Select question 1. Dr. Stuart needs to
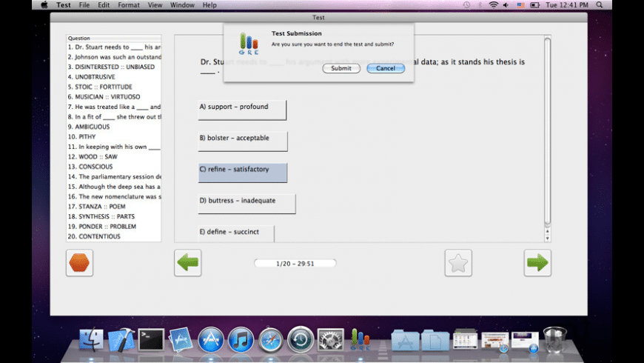This screenshot has height=363, width=644. pyautogui.click(x=114, y=47)
